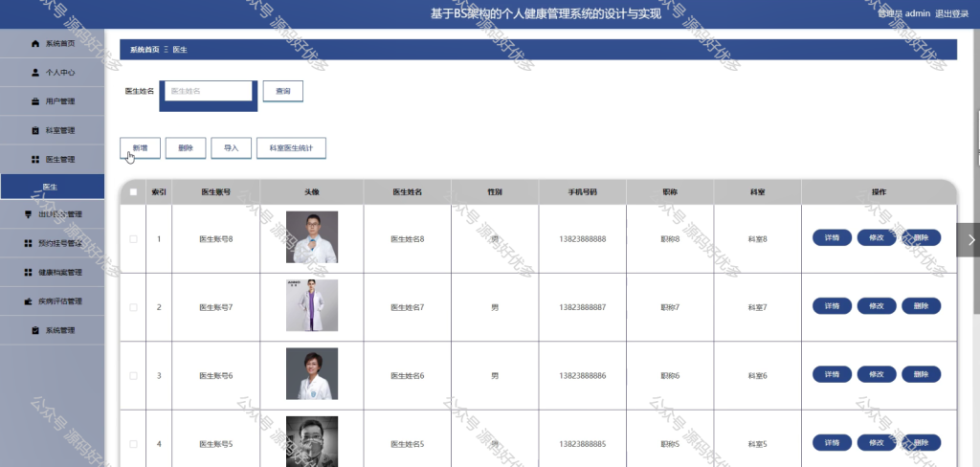980x467 pixels.
Task: Select the 医生 submenu item
Action: [53, 187]
